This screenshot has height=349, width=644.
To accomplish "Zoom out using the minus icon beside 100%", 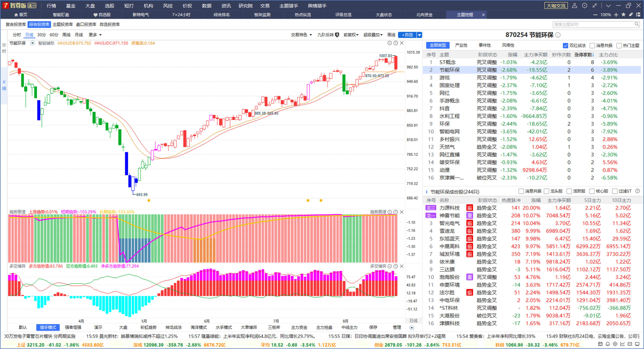I will 596,15.
